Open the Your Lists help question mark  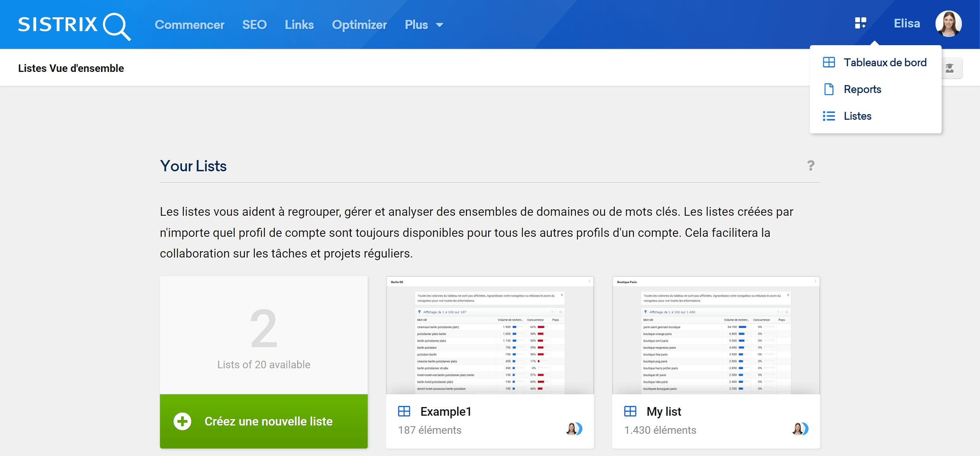point(811,166)
